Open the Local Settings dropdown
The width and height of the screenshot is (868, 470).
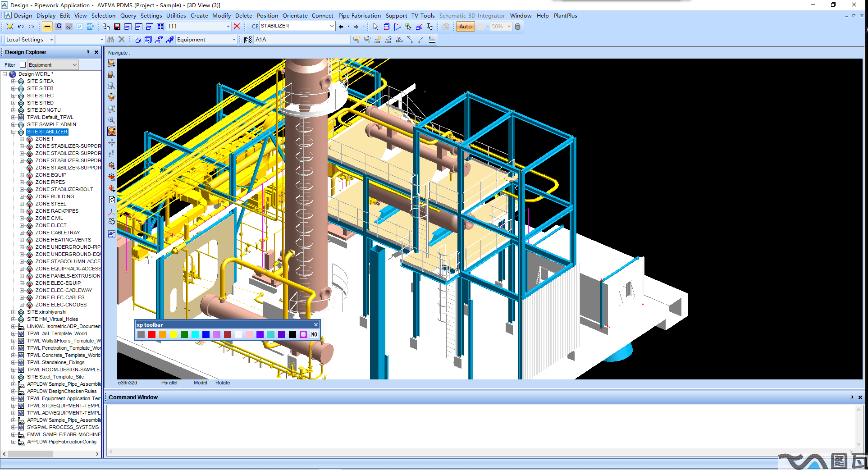tap(51, 40)
